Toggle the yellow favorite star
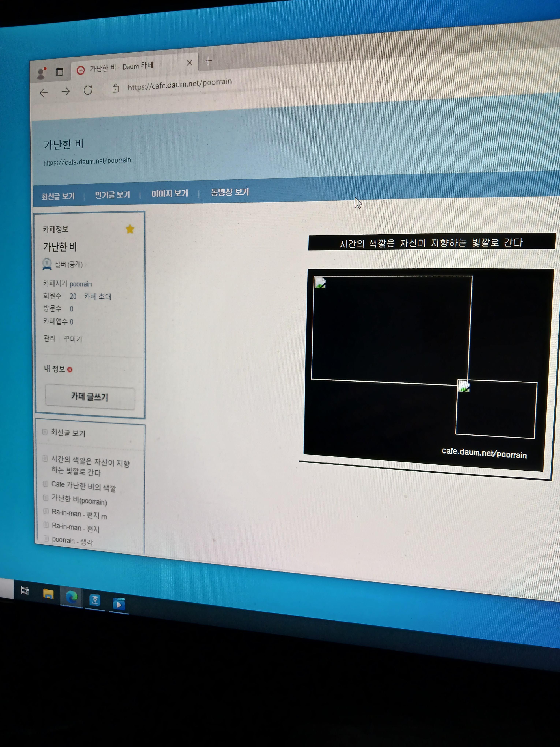560x747 pixels. pyautogui.click(x=130, y=229)
